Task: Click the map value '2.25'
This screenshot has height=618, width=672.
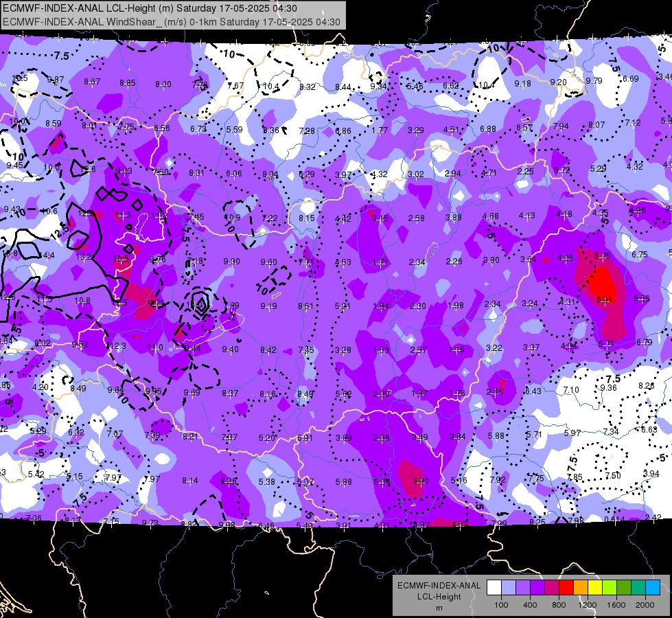Action: pyautogui.click(x=525, y=172)
